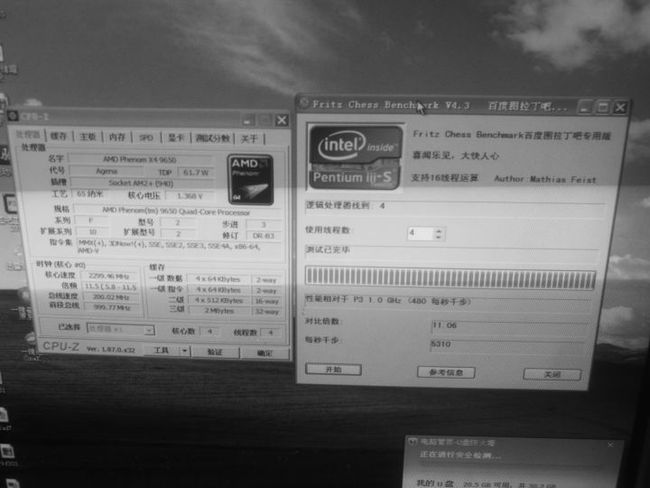This screenshot has width=650, height=488.
Task: Click the 2 MBytes level 3 cache value
Action: click(219, 311)
